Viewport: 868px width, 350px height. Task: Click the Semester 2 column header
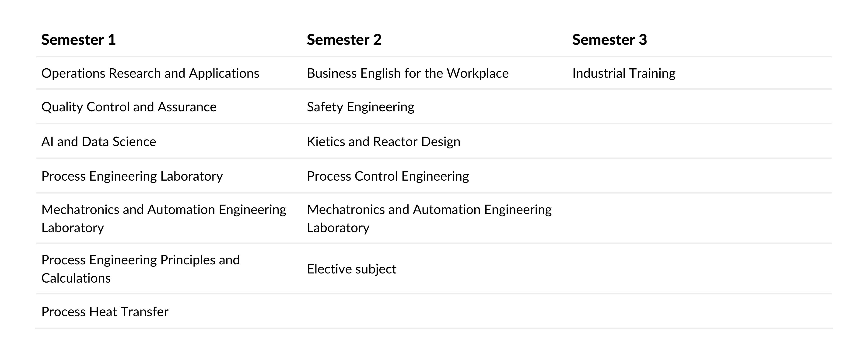[x=344, y=40]
